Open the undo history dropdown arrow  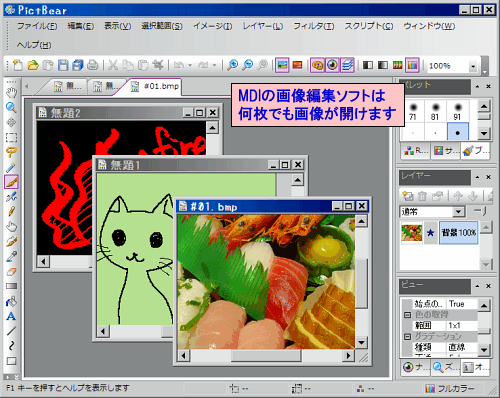coord(190,65)
